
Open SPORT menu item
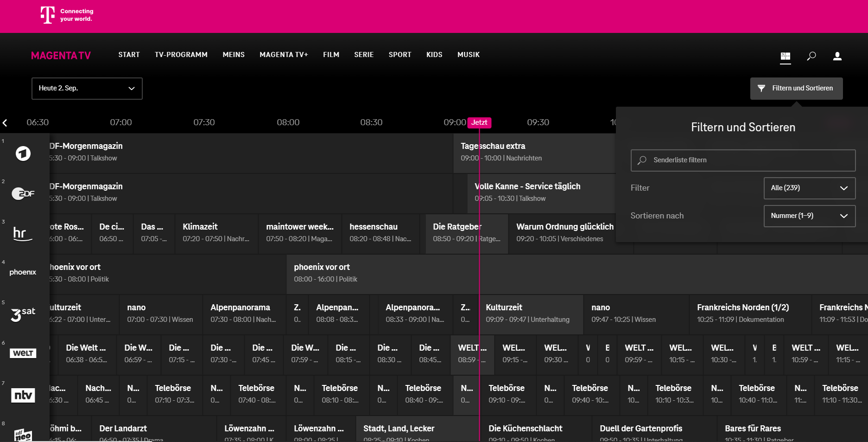point(400,55)
